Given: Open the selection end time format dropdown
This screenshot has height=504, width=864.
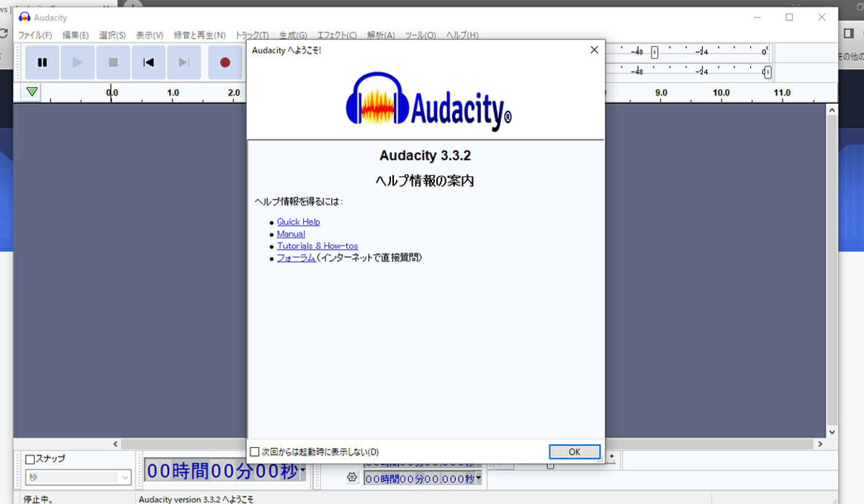Looking at the screenshot, I should (x=478, y=479).
